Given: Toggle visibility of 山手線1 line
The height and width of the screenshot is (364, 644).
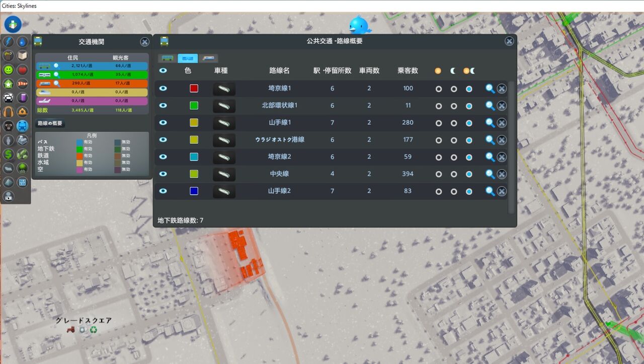Looking at the screenshot, I should (163, 123).
